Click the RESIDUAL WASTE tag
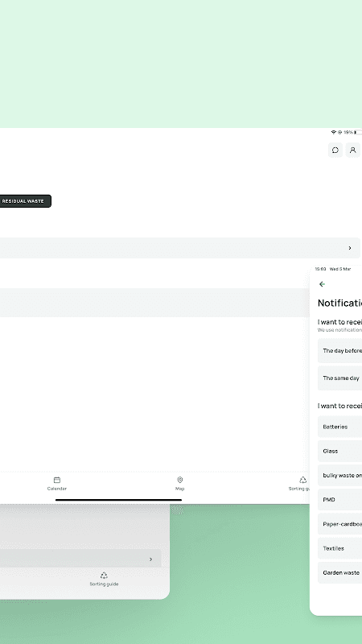Image resolution: width=362 pixels, height=644 pixels. point(25,201)
